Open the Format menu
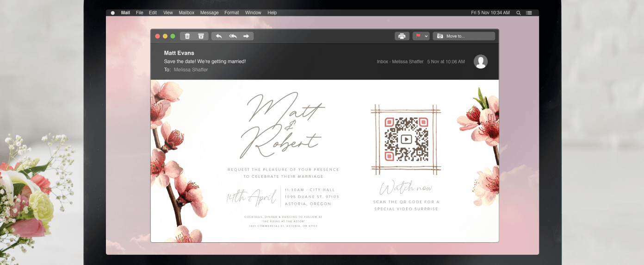 point(232,13)
